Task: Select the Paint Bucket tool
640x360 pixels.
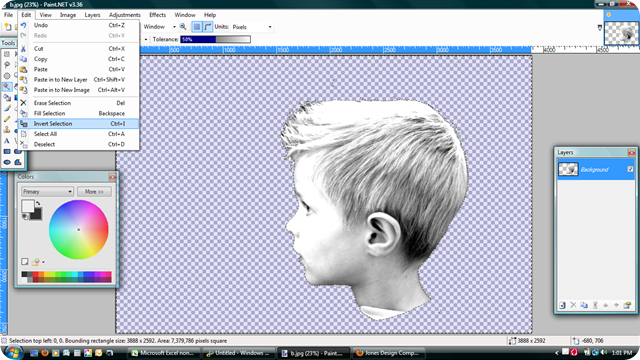Action: pos(7,98)
